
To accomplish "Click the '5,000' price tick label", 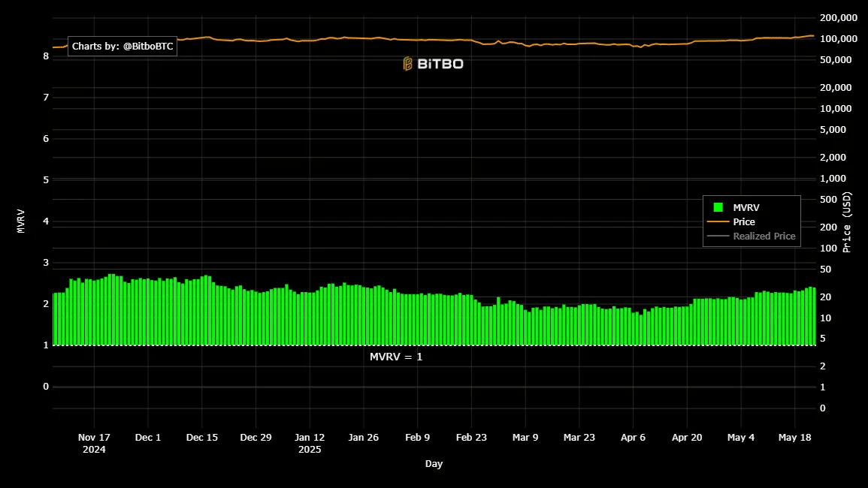I will point(833,129).
